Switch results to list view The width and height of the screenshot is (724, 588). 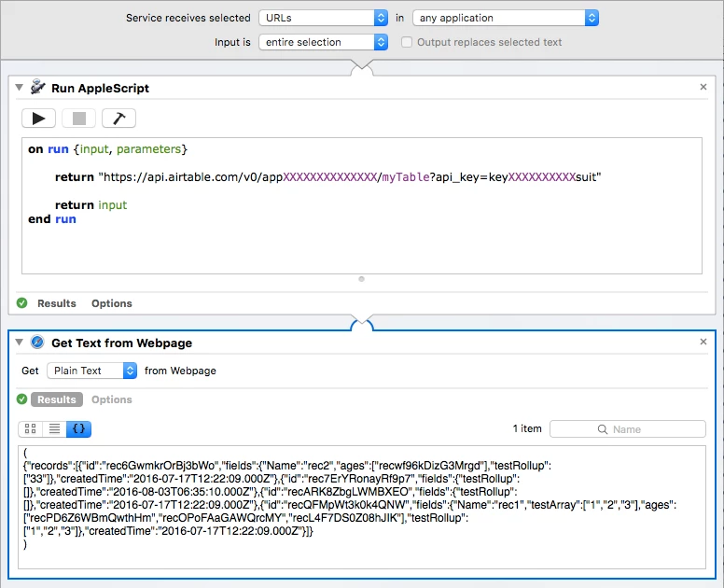coord(54,429)
